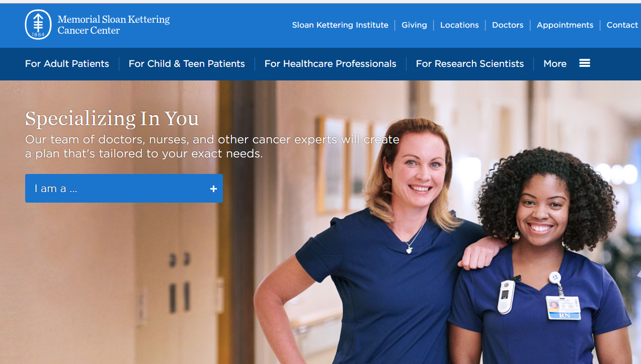Select For Healthcare Professionals in navigation
The height and width of the screenshot is (364, 641).
pyautogui.click(x=330, y=64)
